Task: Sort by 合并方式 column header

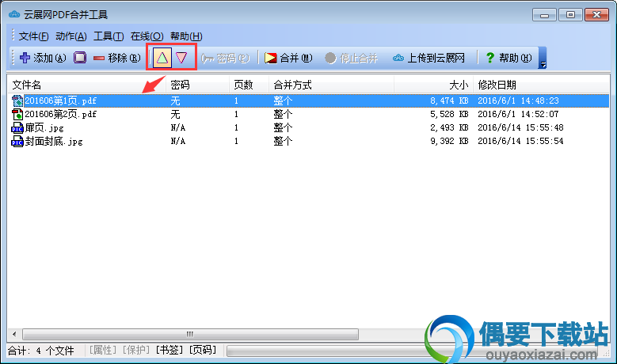Action: point(332,85)
